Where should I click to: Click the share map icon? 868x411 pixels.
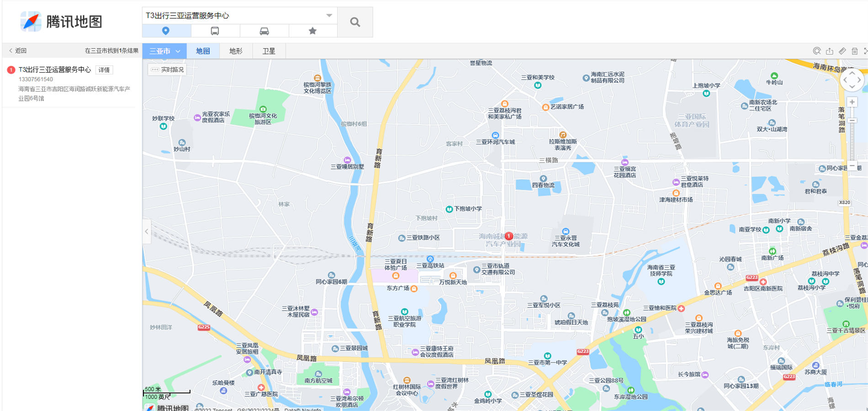click(830, 51)
